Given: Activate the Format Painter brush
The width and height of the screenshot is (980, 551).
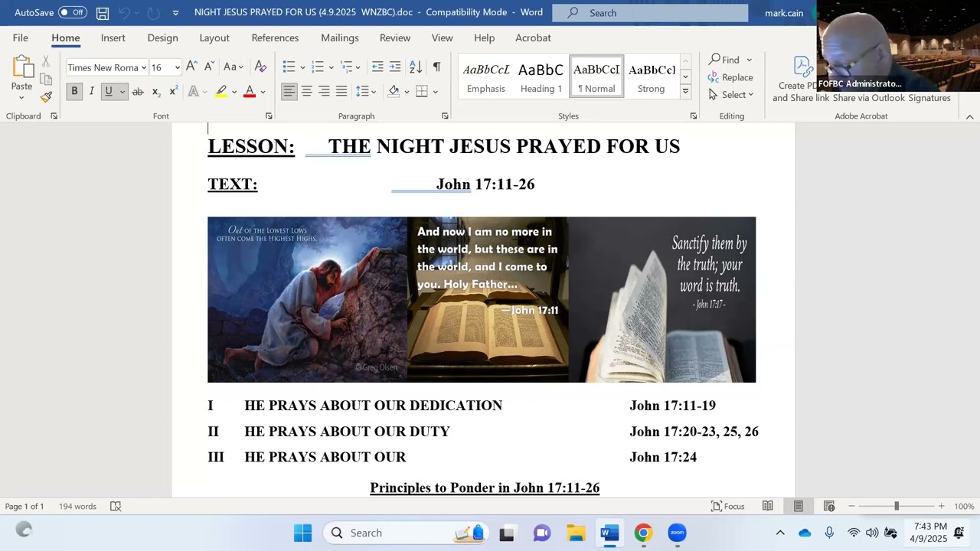Looking at the screenshot, I should pyautogui.click(x=46, y=96).
